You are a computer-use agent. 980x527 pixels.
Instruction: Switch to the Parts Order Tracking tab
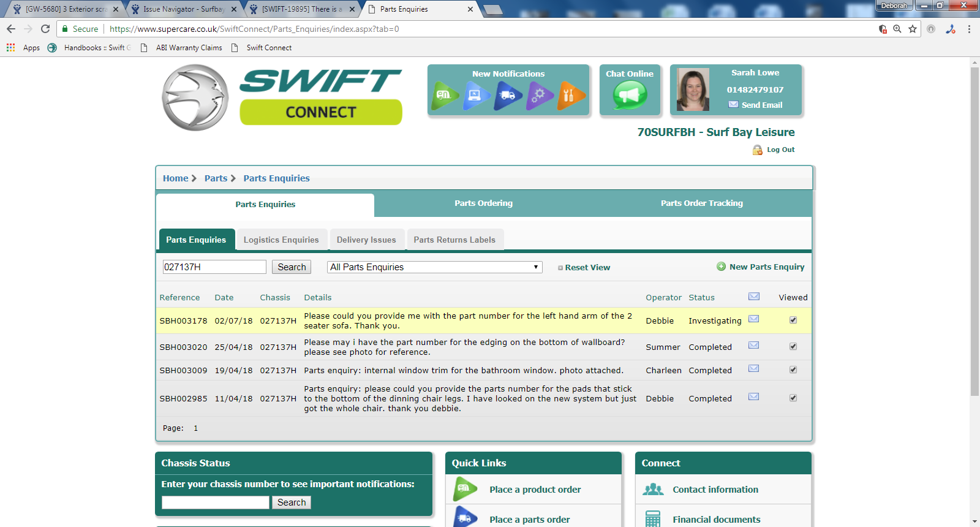[x=702, y=203]
